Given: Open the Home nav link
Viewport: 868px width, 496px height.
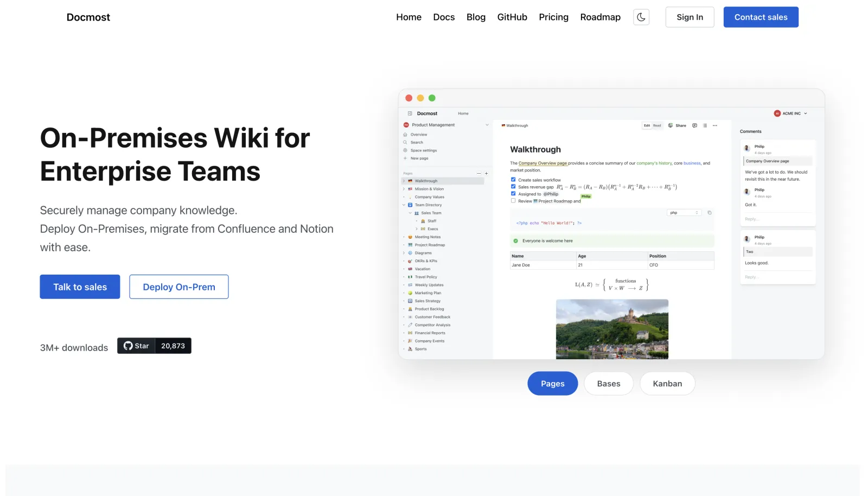Looking at the screenshot, I should [x=409, y=17].
